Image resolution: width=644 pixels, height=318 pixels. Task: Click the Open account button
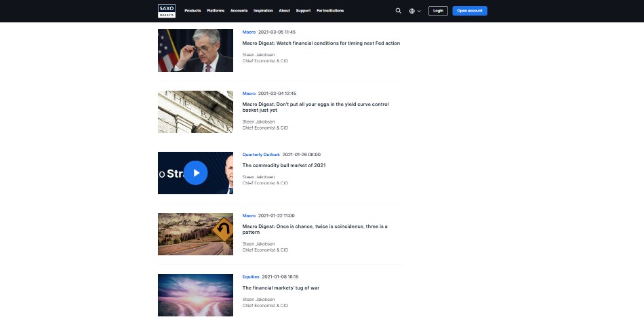click(x=469, y=11)
